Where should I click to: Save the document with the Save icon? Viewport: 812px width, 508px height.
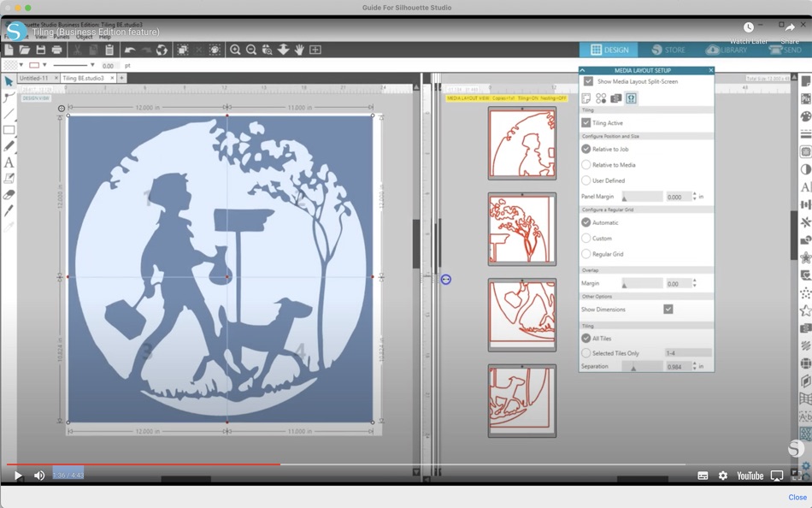coord(40,50)
